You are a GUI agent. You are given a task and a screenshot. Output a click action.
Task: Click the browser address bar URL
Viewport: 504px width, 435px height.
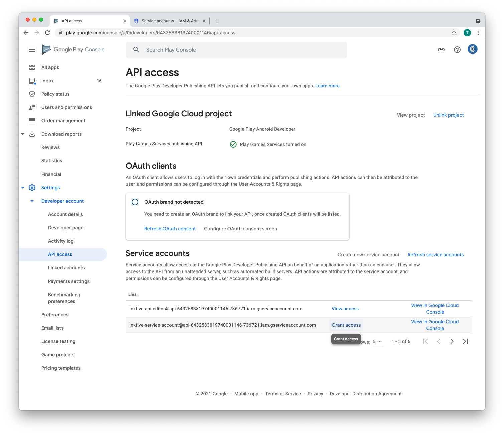[151, 33]
